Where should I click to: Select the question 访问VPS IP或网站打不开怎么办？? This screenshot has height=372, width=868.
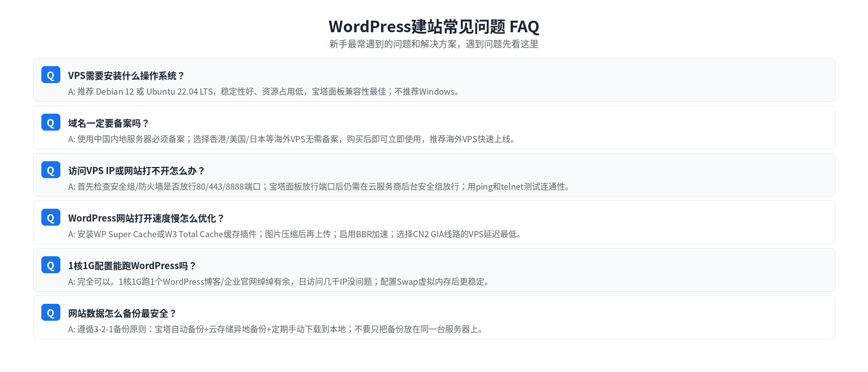136,171
